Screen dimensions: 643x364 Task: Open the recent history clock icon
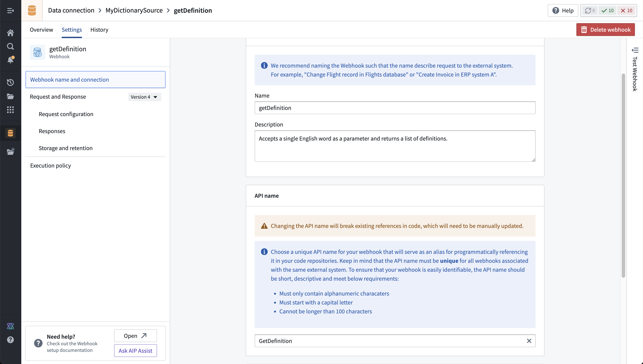click(10, 82)
